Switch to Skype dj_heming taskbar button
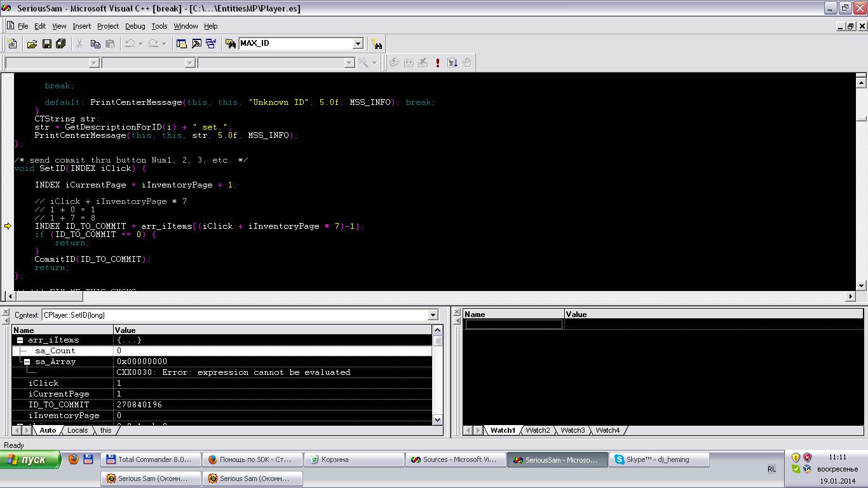868x488 pixels. coord(659,459)
